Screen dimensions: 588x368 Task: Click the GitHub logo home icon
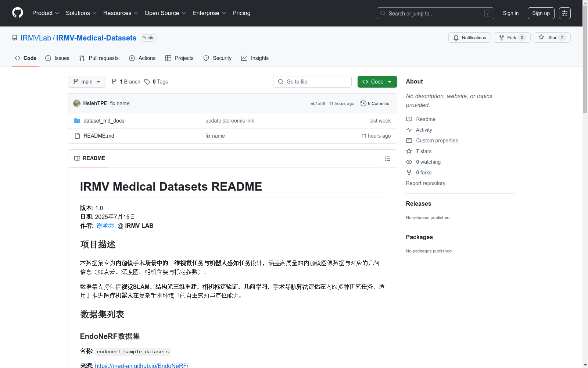coord(18,13)
